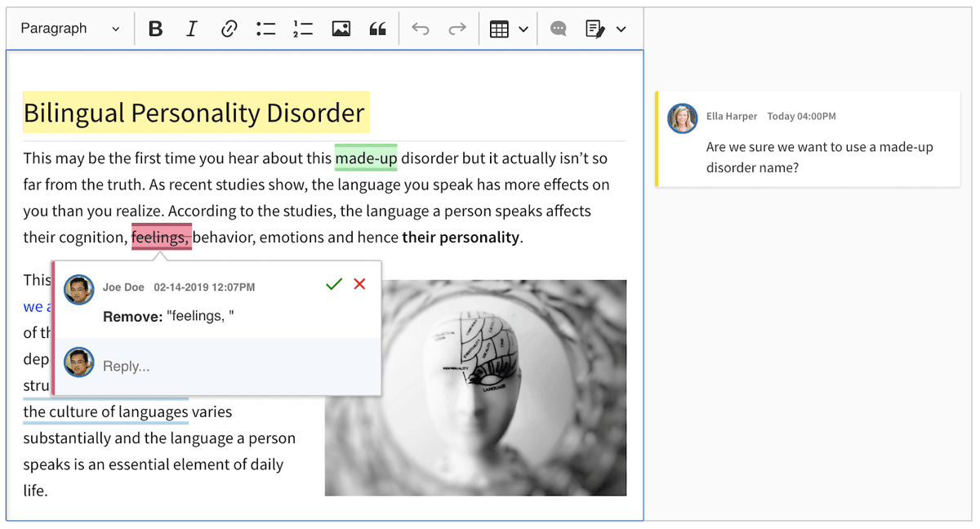Enable track changes with the document-pencil icon

click(595, 29)
